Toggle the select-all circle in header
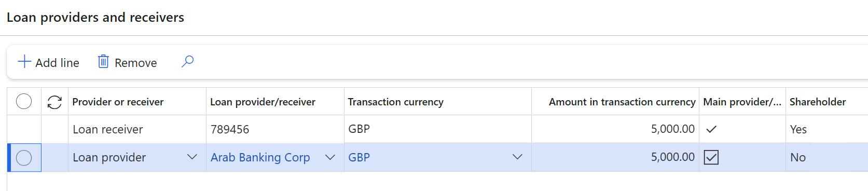Image resolution: width=868 pixels, height=191 pixels. tap(24, 101)
